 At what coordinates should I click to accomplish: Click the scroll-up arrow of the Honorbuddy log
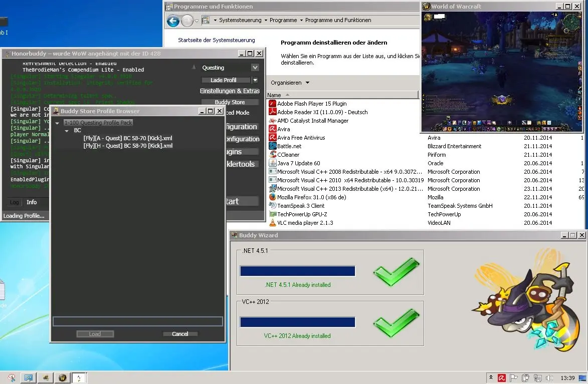coord(194,67)
